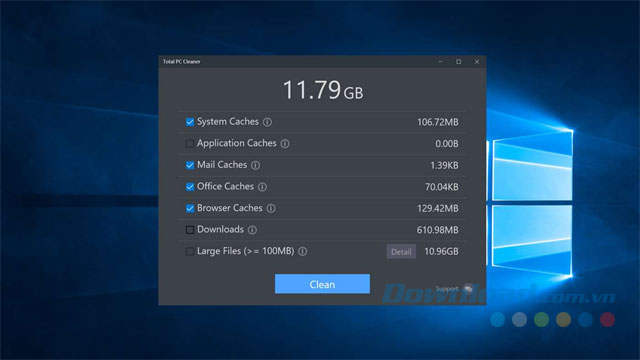
Task: Select the 1.39KB Mail Caches value
Action: coord(444,166)
